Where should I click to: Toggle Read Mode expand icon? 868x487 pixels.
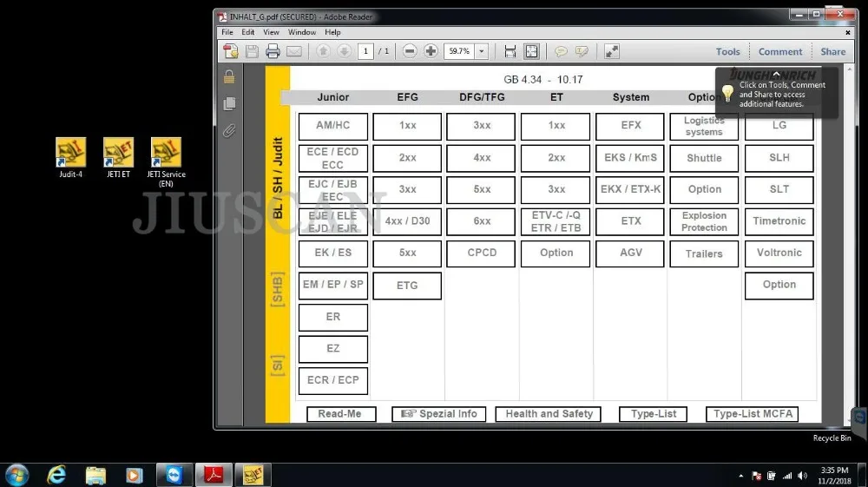pyautogui.click(x=612, y=51)
